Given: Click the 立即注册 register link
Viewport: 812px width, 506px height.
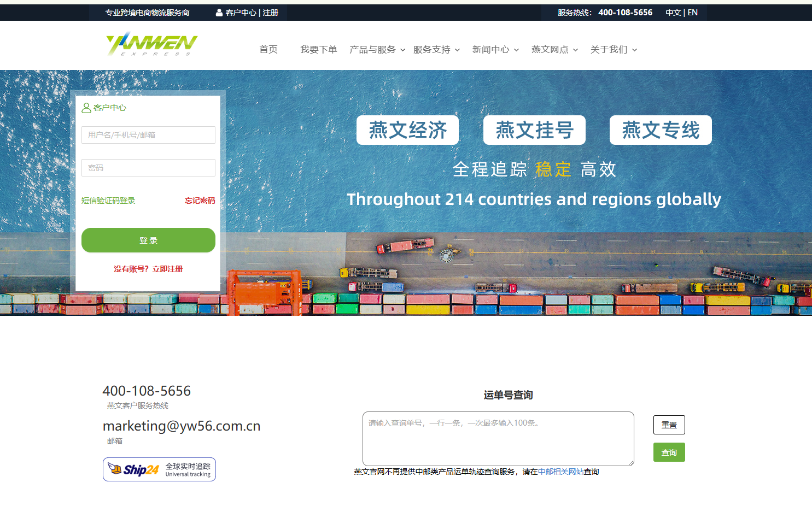Looking at the screenshot, I should coord(167,269).
